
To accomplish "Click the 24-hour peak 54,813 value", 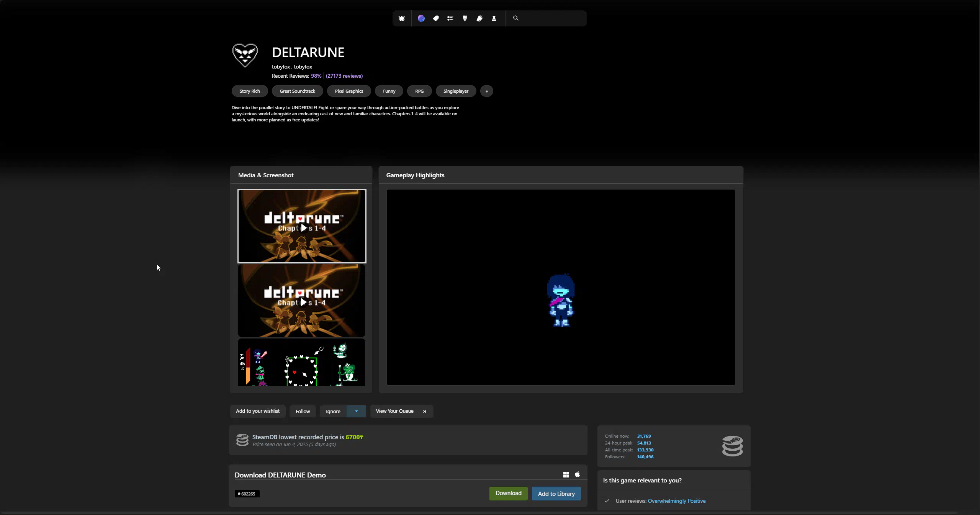I will pyautogui.click(x=644, y=443).
